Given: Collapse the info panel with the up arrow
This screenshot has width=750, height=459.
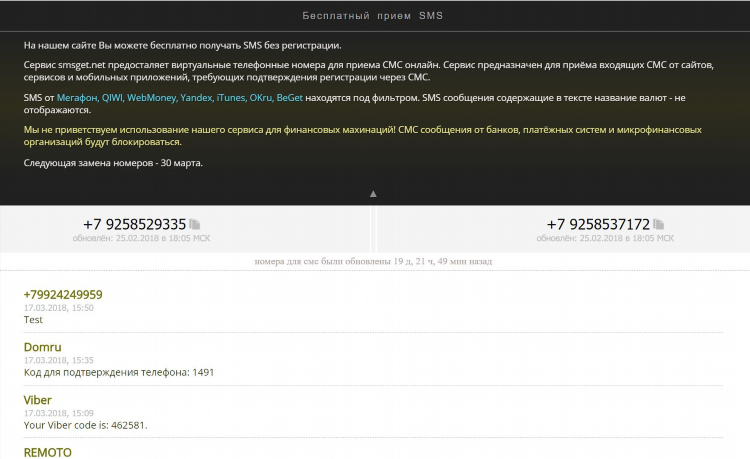Looking at the screenshot, I should click(x=373, y=194).
